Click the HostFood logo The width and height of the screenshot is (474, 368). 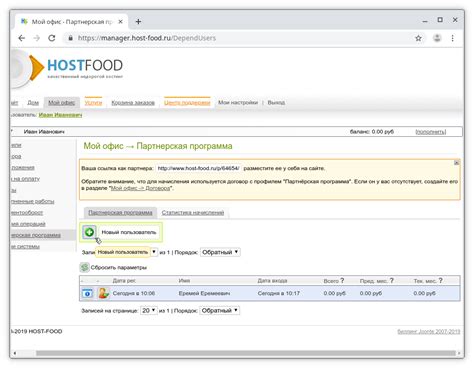click(68, 69)
